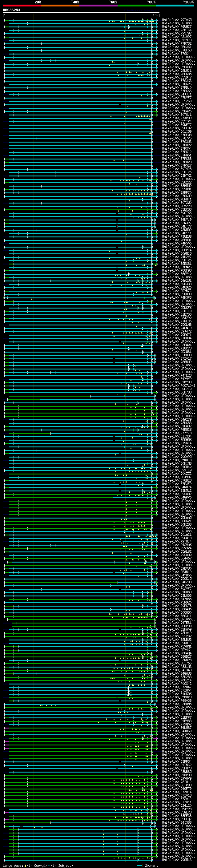Select row label UniRef100_C5C089

coord(177,67)
